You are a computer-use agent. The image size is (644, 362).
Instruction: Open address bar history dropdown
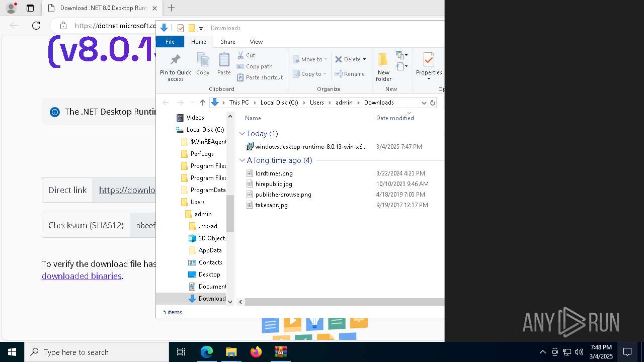point(424,103)
